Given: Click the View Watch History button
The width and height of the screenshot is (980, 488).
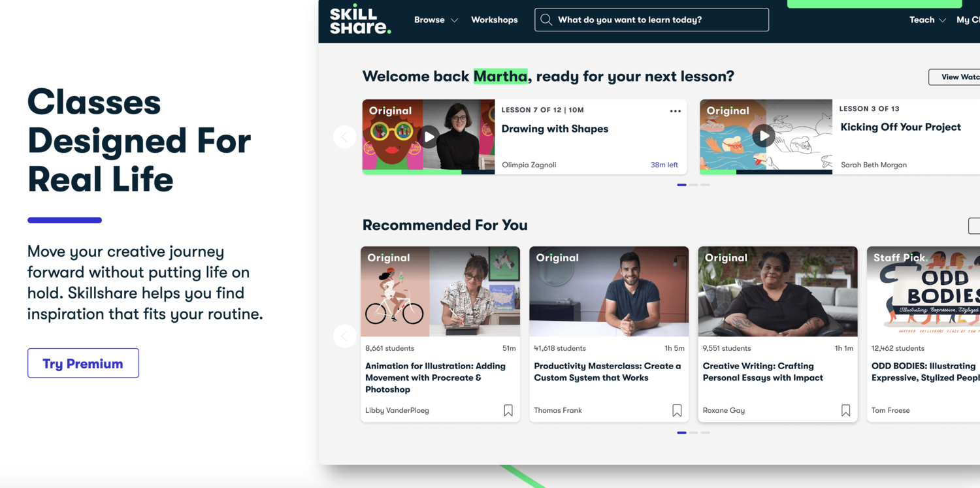Looking at the screenshot, I should tap(955, 77).
